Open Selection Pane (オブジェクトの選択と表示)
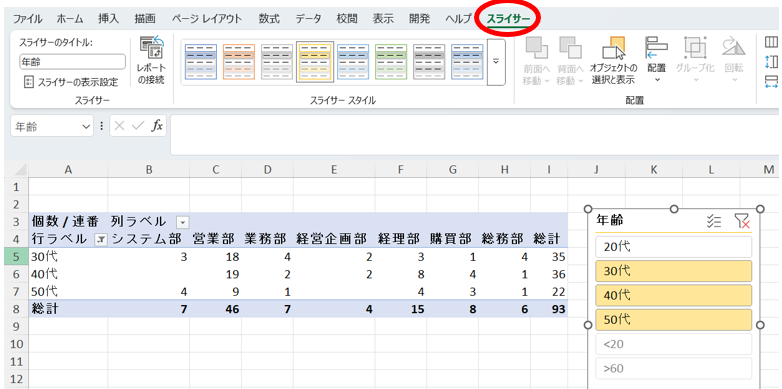The width and height of the screenshot is (782, 389). pos(613,60)
